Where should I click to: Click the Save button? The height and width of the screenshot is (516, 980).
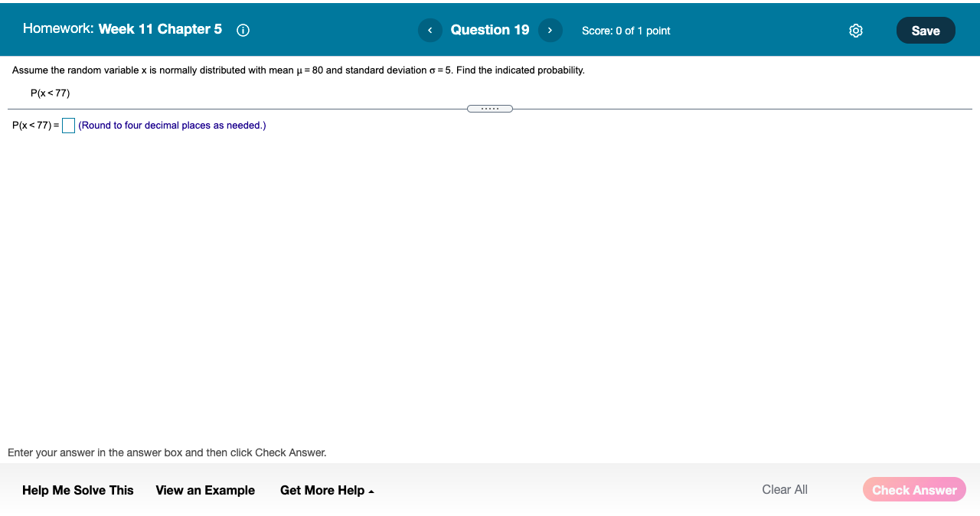click(926, 31)
